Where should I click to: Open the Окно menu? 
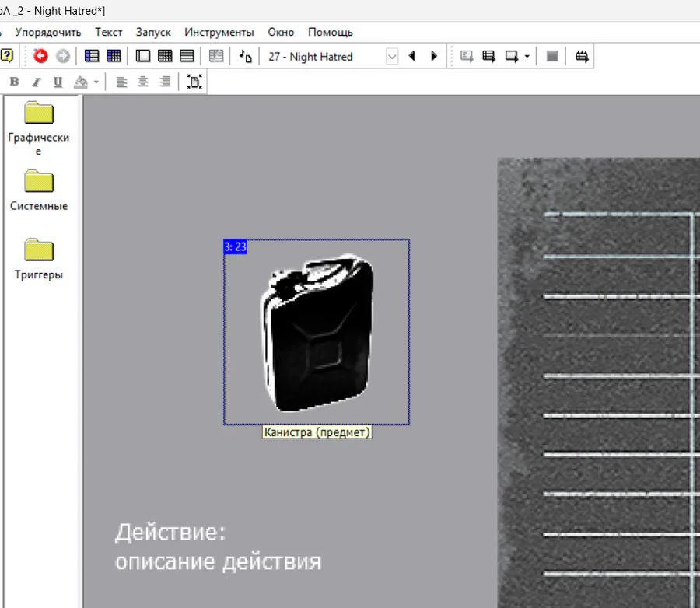coord(281,32)
